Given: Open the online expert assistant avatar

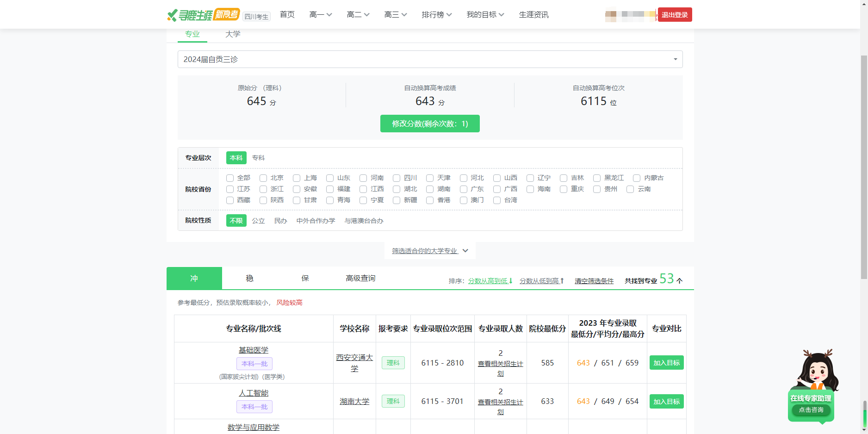Looking at the screenshot, I should [817, 370].
